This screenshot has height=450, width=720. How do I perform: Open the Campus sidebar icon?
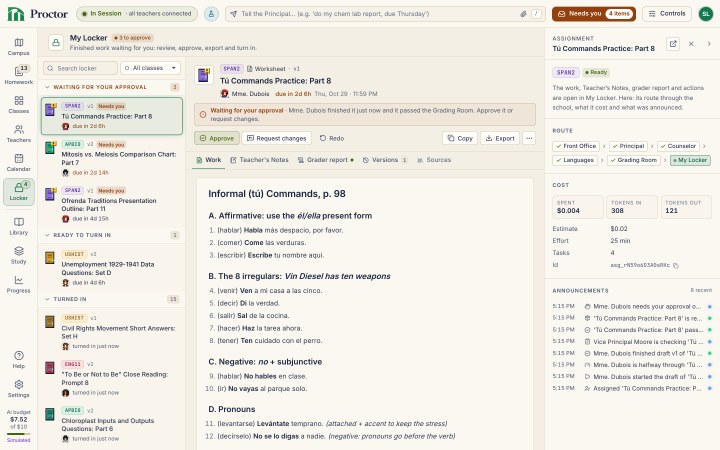click(x=18, y=46)
